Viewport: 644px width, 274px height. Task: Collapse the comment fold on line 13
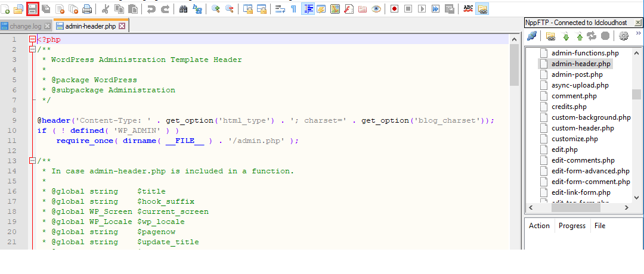tap(32, 161)
